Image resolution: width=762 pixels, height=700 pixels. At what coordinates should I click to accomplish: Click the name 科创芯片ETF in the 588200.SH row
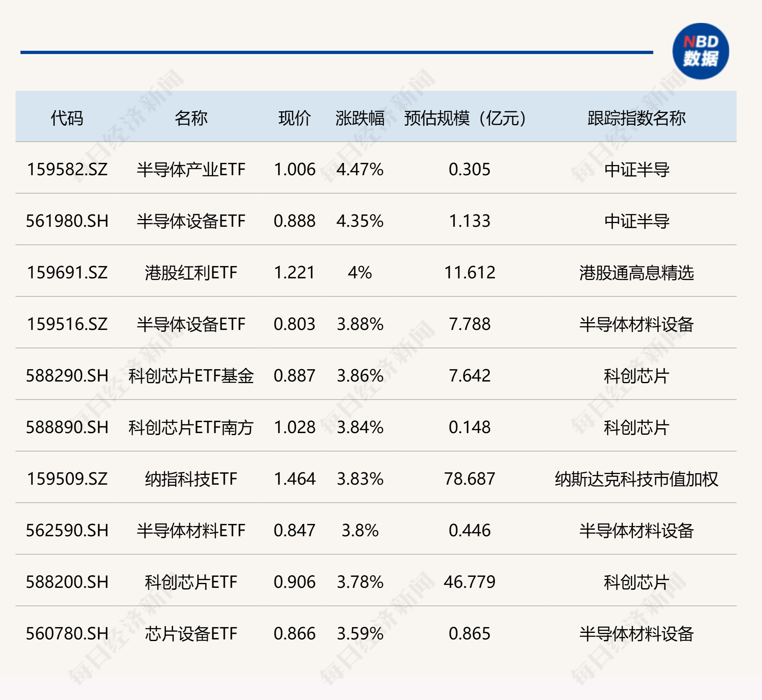(x=191, y=582)
